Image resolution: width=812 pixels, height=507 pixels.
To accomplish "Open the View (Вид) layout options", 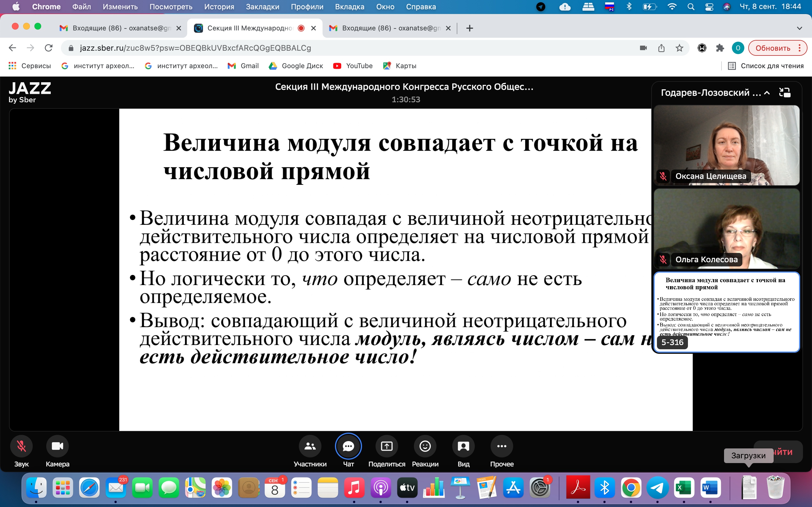I will pos(463,446).
